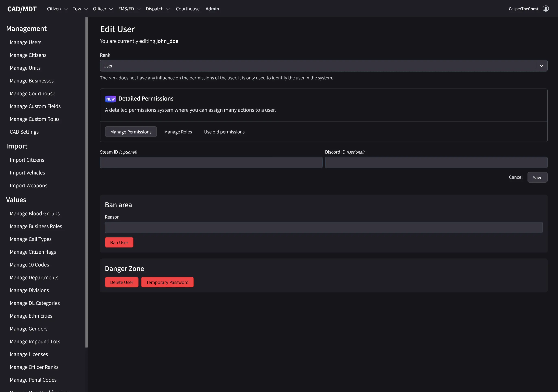Click the Manage Permissions button
Viewport: 558px width, 392px height.
(131, 132)
